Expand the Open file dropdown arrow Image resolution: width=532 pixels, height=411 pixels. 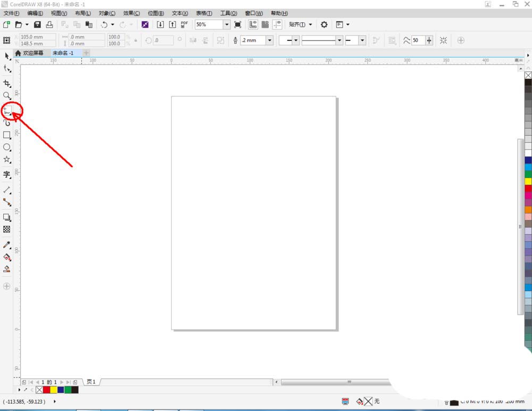(27, 24)
